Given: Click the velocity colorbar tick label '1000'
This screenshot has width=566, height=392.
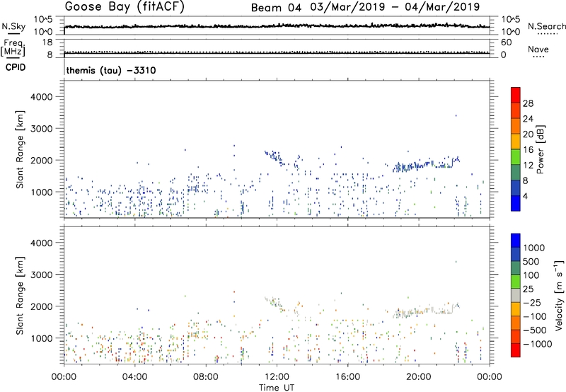Looking at the screenshot, I should 534,248.
